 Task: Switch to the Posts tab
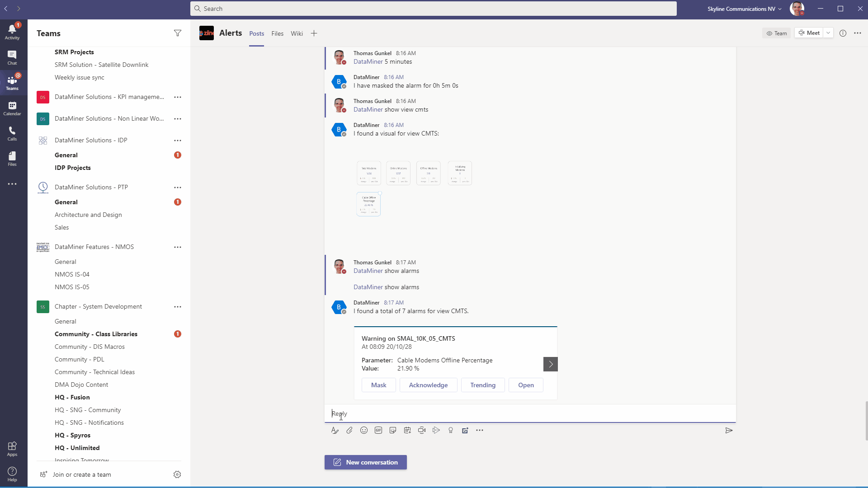[x=256, y=33]
